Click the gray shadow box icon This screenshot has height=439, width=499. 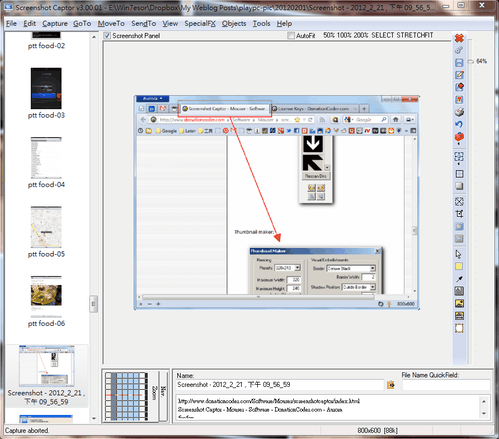point(459,186)
